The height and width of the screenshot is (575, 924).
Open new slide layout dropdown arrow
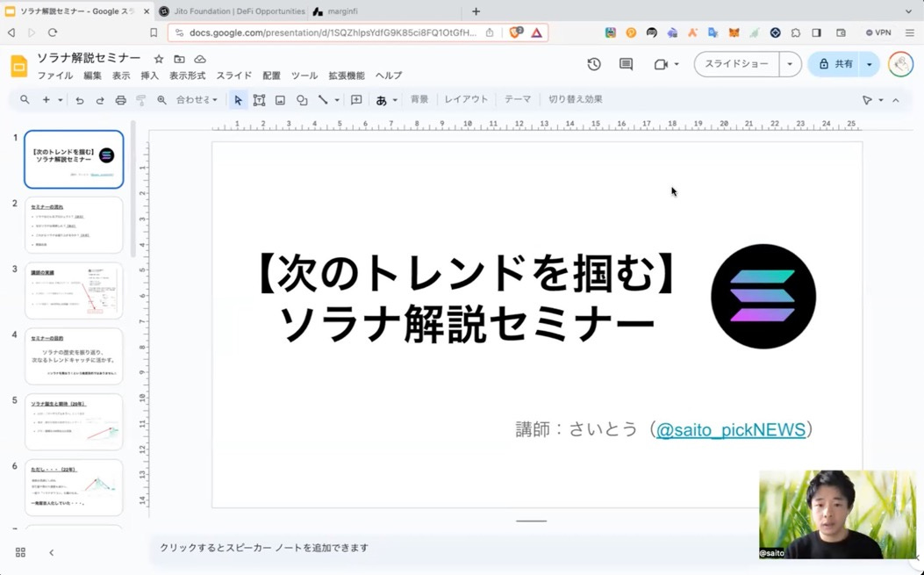pyautogui.click(x=60, y=100)
